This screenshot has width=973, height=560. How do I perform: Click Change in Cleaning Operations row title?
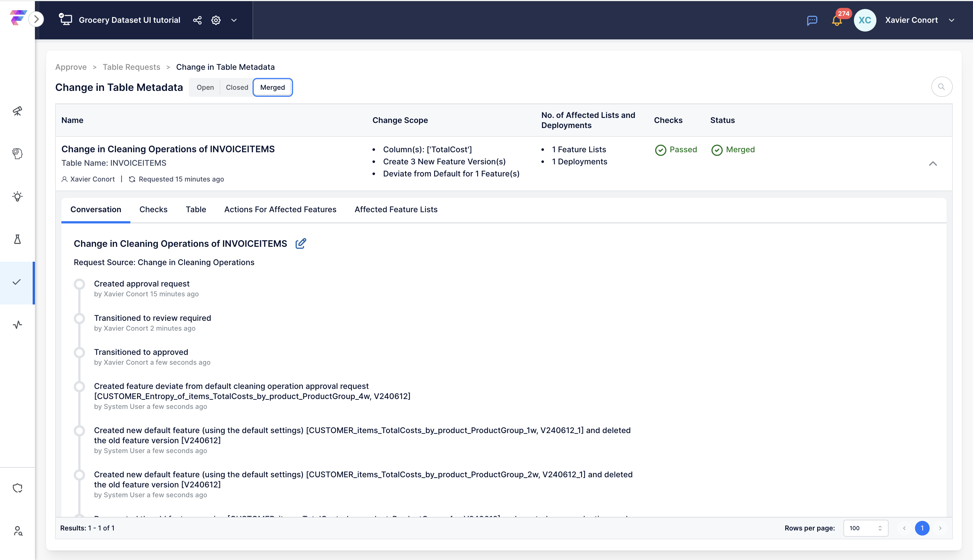click(168, 149)
